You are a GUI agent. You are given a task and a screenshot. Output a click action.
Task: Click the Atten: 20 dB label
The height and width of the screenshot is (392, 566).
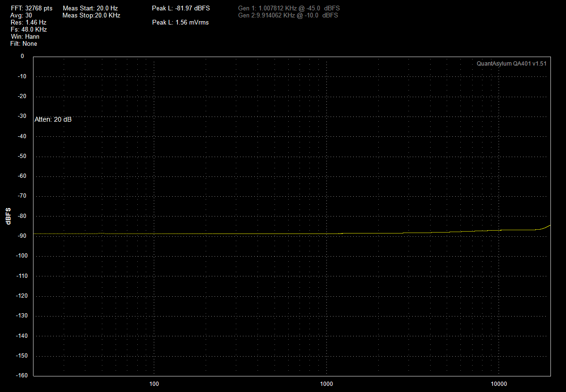53,119
